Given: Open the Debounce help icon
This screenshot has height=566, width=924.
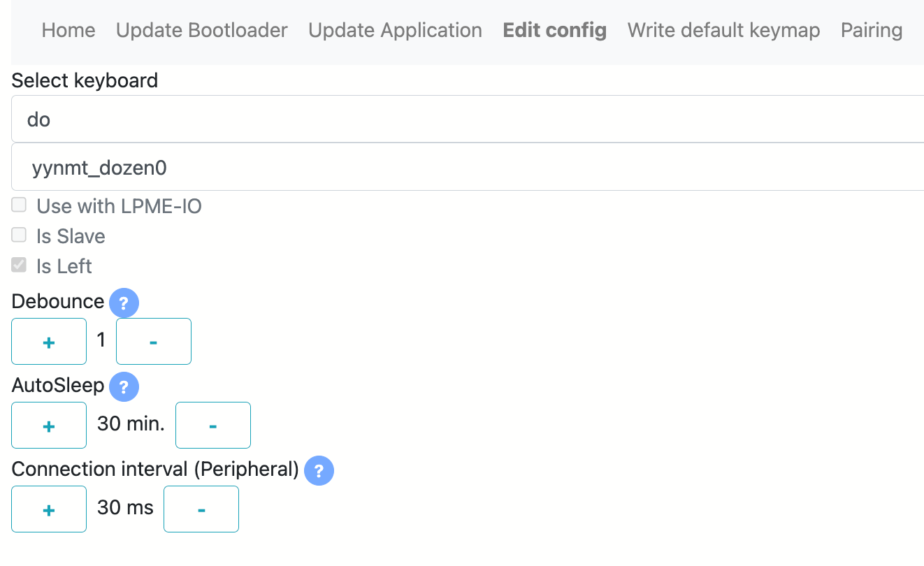Looking at the screenshot, I should (124, 303).
